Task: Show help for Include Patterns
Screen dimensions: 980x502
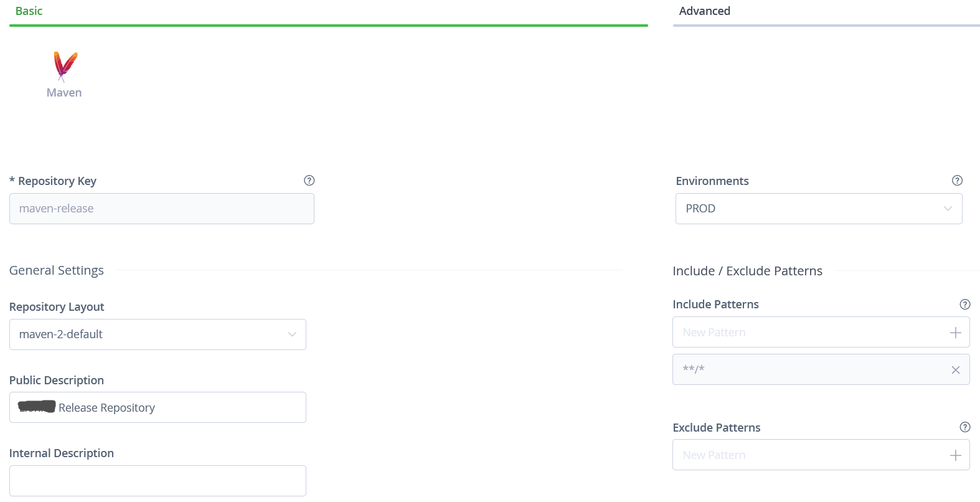Action: [x=964, y=305]
